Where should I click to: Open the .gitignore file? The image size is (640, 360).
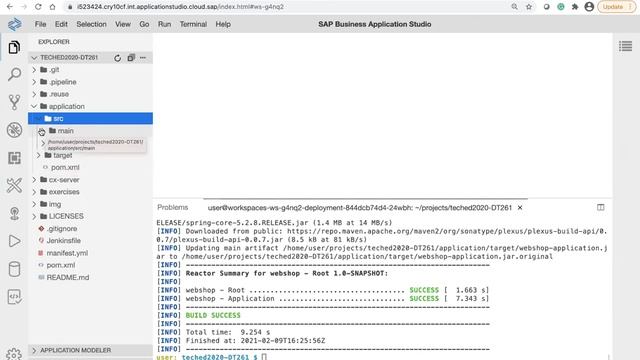(90, 229)
